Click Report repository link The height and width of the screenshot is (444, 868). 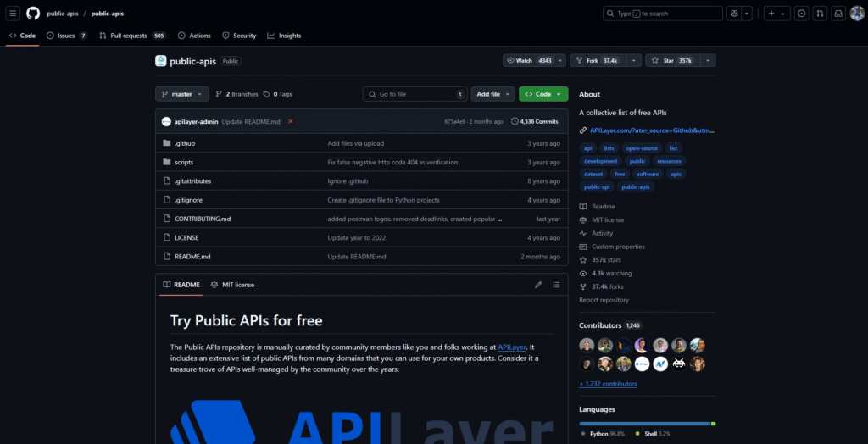point(604,299)
